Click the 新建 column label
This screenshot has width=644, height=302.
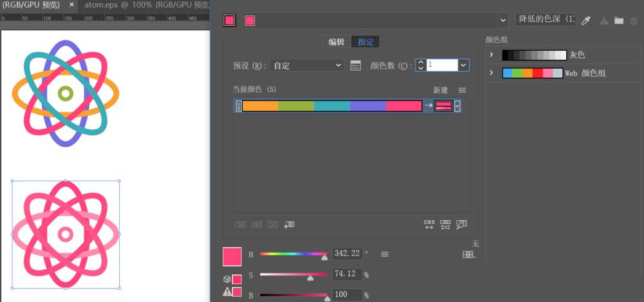(x=440, y=90)
